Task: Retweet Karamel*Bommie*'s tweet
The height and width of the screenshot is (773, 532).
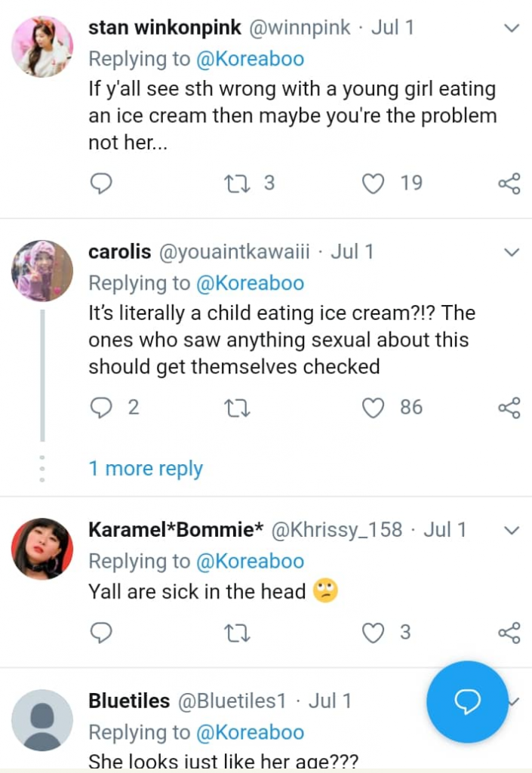Action: pos(237,632)
